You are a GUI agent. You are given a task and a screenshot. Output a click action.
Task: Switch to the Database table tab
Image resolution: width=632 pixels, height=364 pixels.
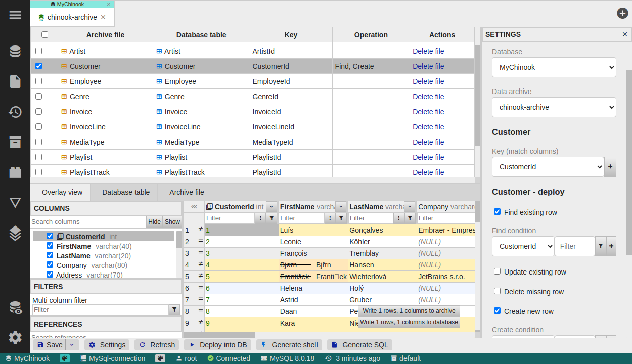126,192
